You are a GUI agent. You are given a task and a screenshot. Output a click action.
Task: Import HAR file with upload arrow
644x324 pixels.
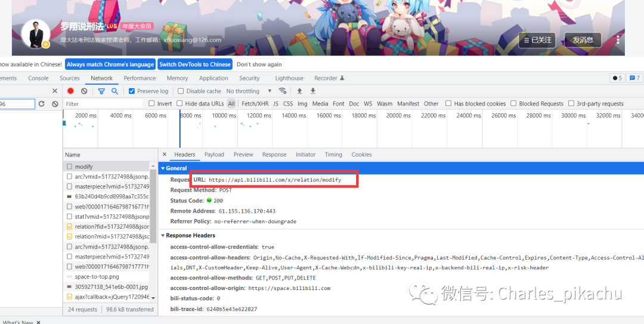(299, 91)
